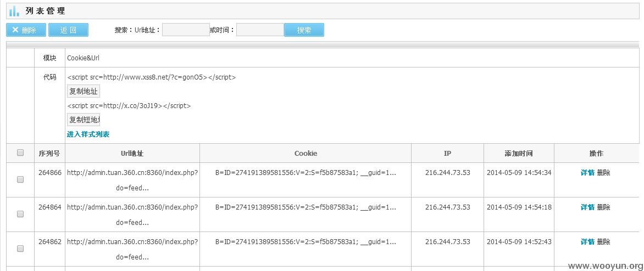Click the 复制短地址 button

tap(84, 120)
